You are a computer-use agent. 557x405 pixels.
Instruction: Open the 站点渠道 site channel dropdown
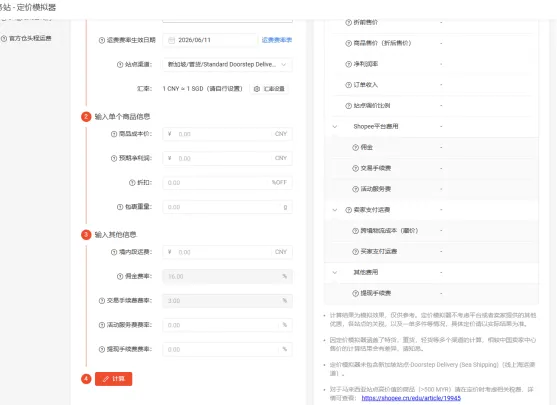(227, 65)
